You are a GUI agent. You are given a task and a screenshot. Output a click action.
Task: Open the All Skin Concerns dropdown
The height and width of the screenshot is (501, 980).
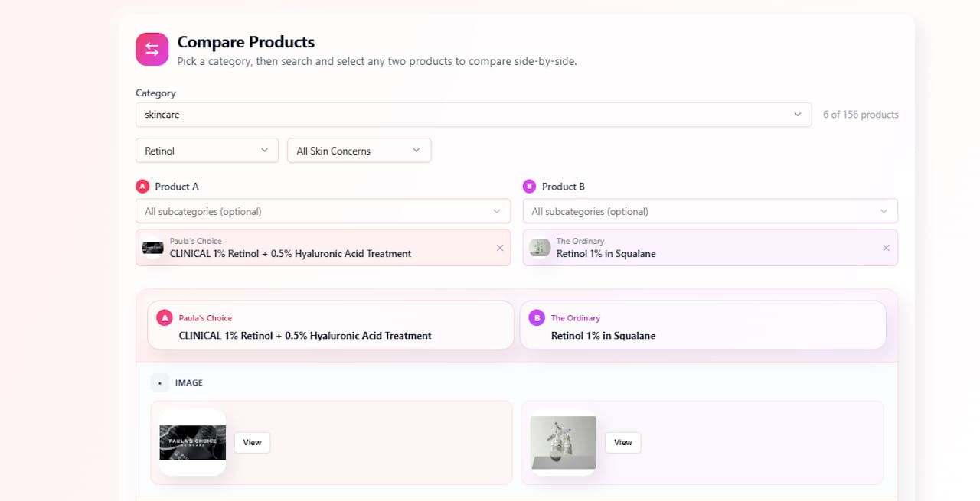pyautogui.click(x=359, y=151)
